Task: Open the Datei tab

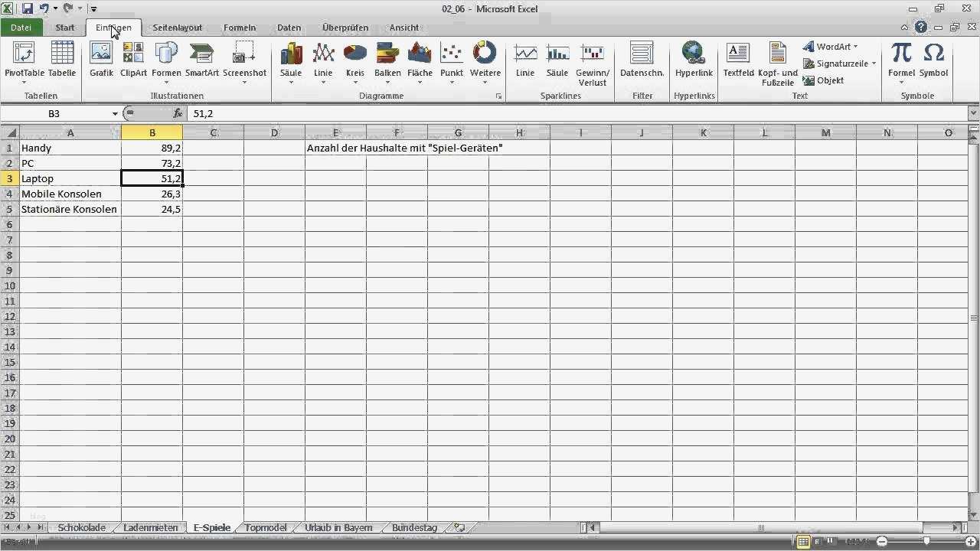Action: [x=21, y=28]
